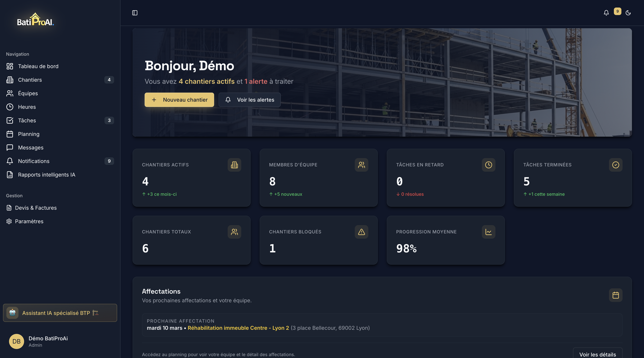
Task: Click the Membres d'équipe people icon
Action: click(x=361, y=165)
